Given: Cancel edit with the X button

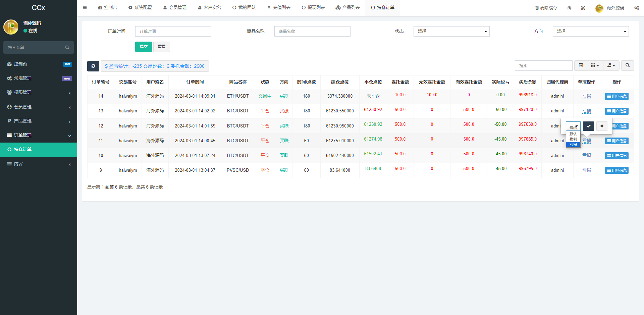Looking at the screenshot, I should point(602,126).
